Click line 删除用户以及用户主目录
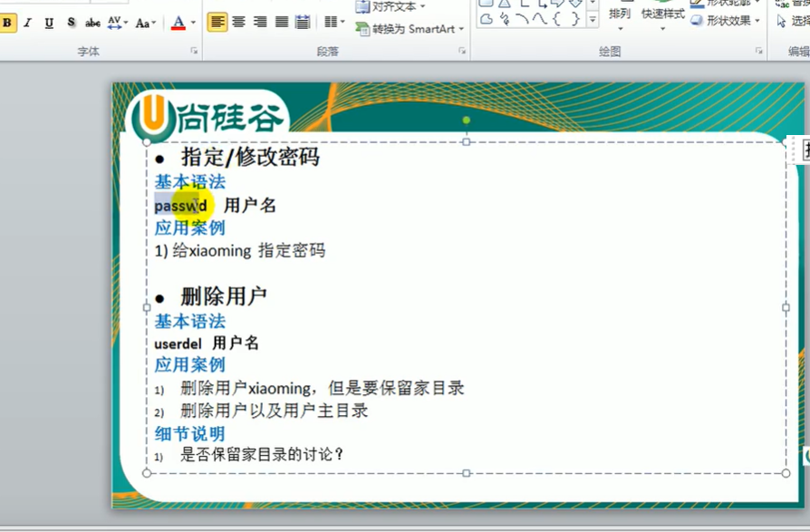The height and width of the screenshot is (532, 810). (x=274, y=411)
